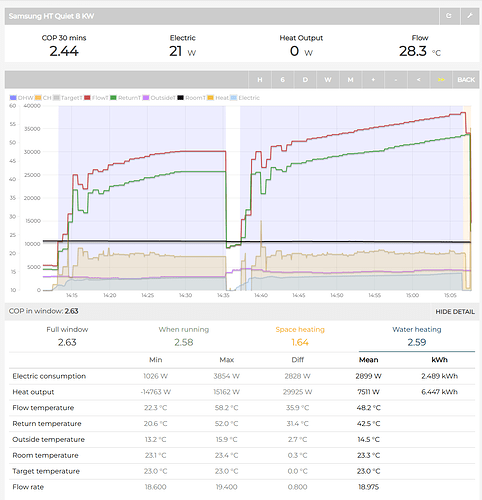Switch to the M month view
482x500 pixels.
coord(350,80)
